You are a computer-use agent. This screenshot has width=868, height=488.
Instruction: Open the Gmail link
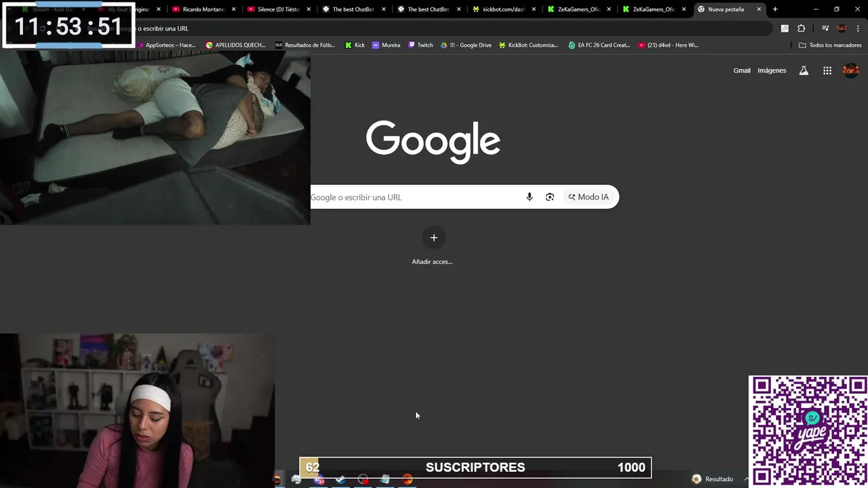click(x=742, y=70)
